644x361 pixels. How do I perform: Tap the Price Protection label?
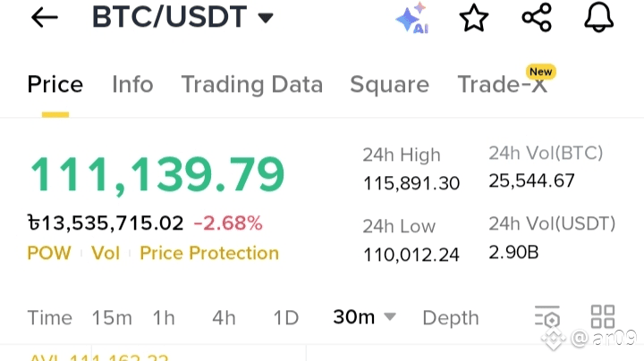(x=209, y=254)
